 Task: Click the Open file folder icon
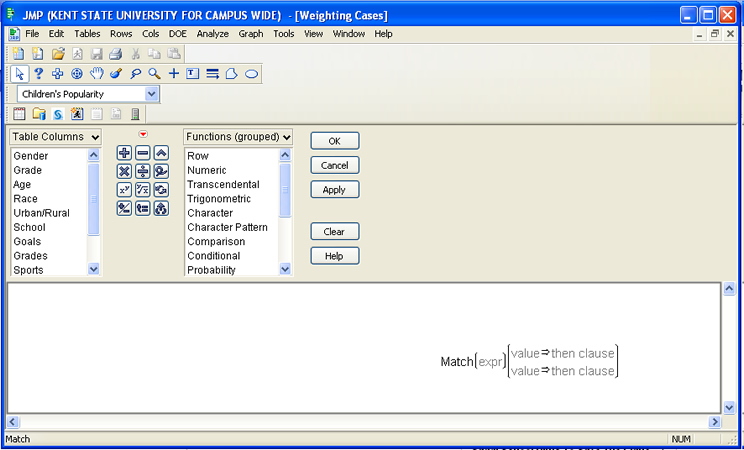(x=58, y=54)
